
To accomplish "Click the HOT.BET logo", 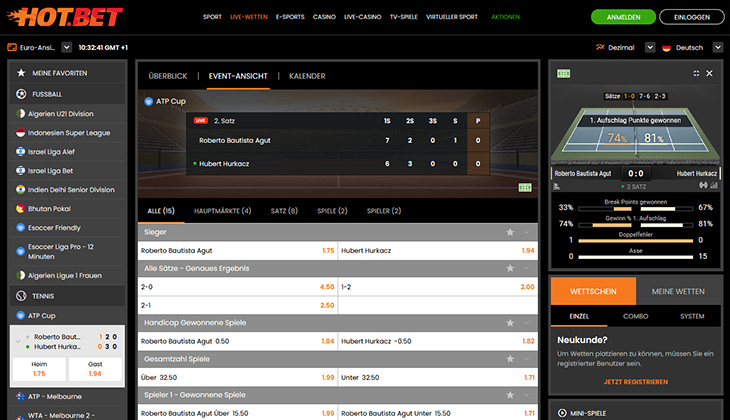I will click(65, 17).
